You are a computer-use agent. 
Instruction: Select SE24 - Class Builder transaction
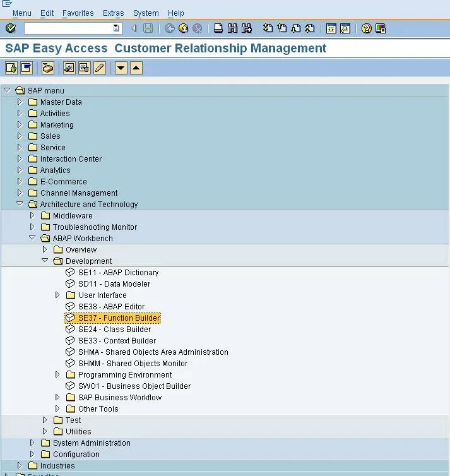(114, 330)
